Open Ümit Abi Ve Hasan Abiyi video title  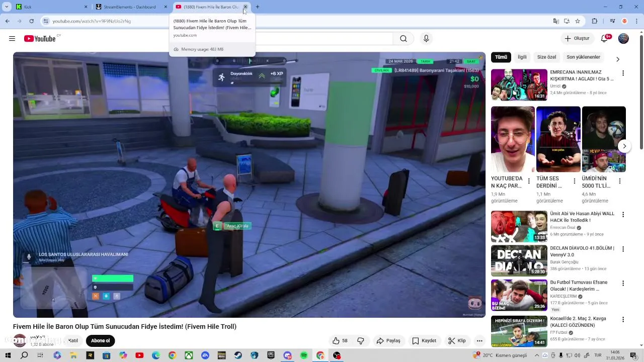[x=582, y=217]
